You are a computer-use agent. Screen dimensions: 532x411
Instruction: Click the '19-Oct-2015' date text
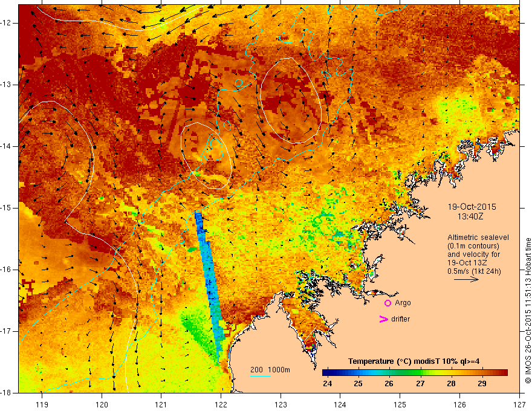tap(472, 207)
